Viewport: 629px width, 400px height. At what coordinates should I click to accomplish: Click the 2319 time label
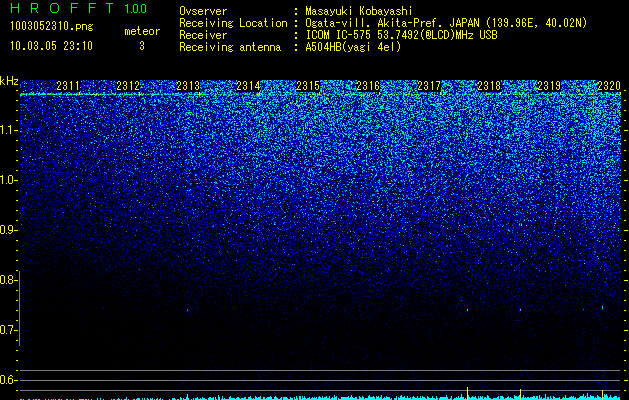tap(549, 86)
